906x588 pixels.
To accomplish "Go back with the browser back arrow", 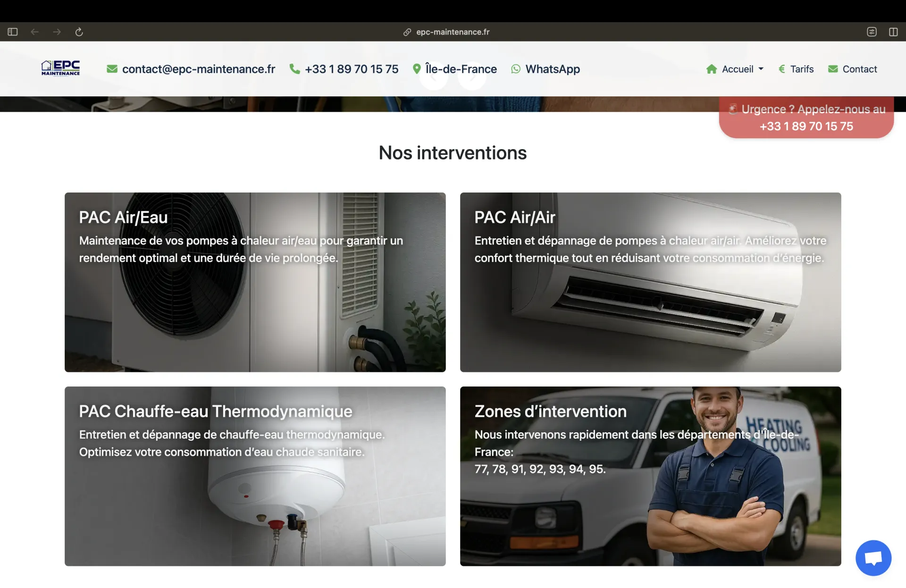I will pos(34,32).
